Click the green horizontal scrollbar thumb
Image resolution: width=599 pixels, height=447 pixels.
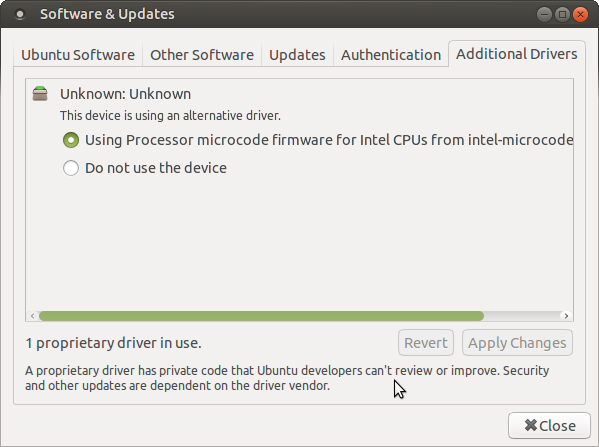(261, 316)
